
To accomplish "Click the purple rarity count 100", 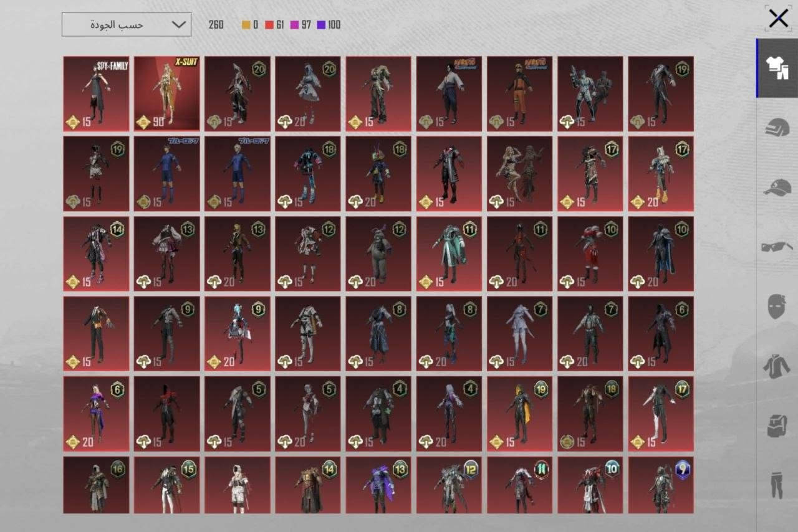I will tap(329, 25).
